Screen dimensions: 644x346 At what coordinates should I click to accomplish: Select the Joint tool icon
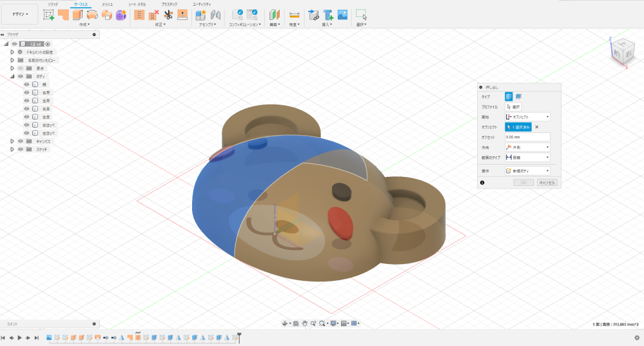215,15
